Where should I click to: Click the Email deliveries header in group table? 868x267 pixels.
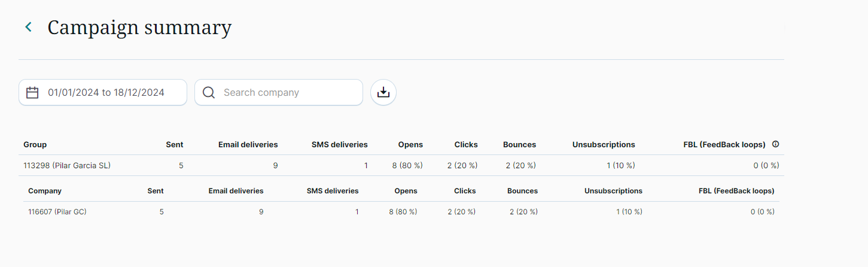[x=248, y=145]
